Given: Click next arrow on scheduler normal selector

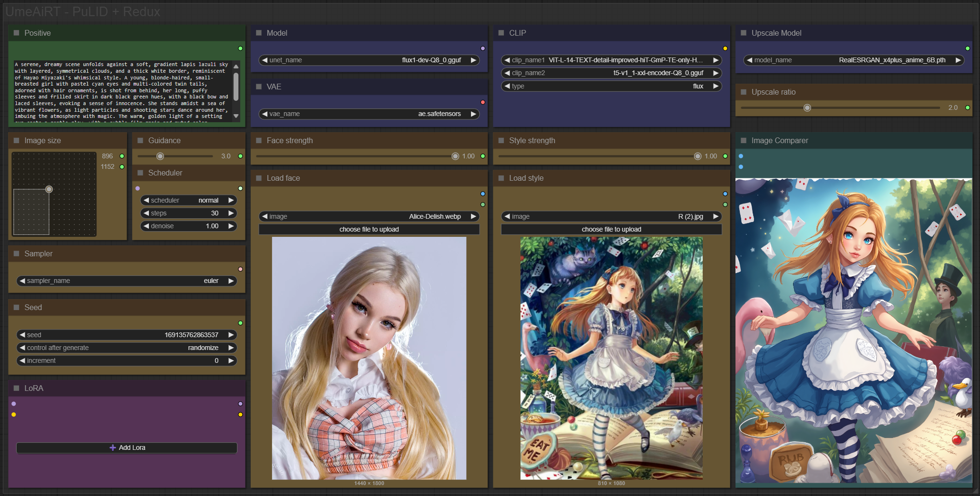Looking at the screenshot, I should point(231,200).
